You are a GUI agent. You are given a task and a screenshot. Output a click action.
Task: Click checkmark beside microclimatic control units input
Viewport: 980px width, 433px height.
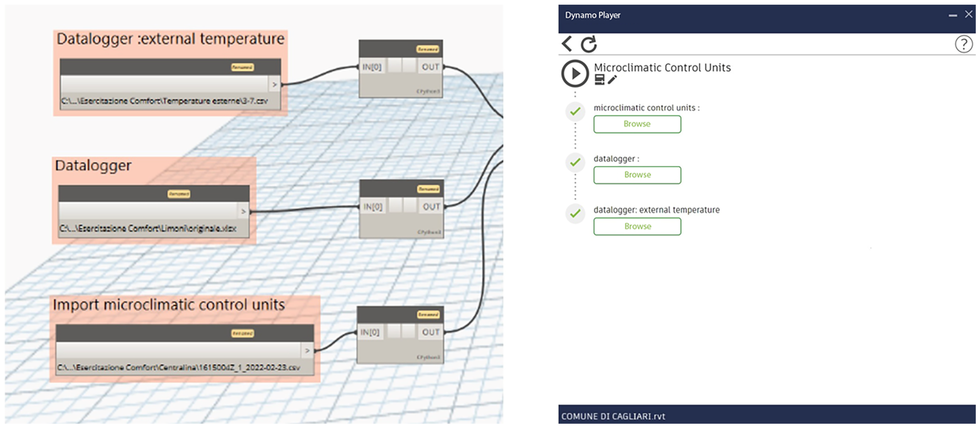point(575,111)
